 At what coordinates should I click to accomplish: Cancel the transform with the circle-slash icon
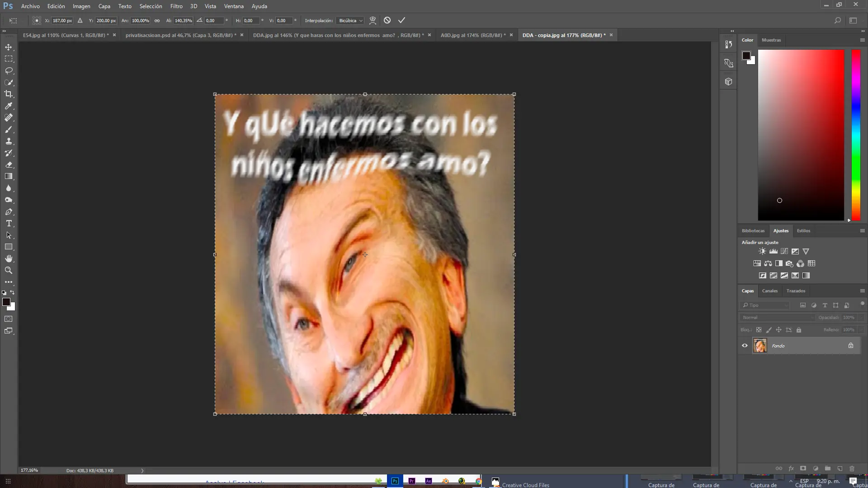coord(387,20)
